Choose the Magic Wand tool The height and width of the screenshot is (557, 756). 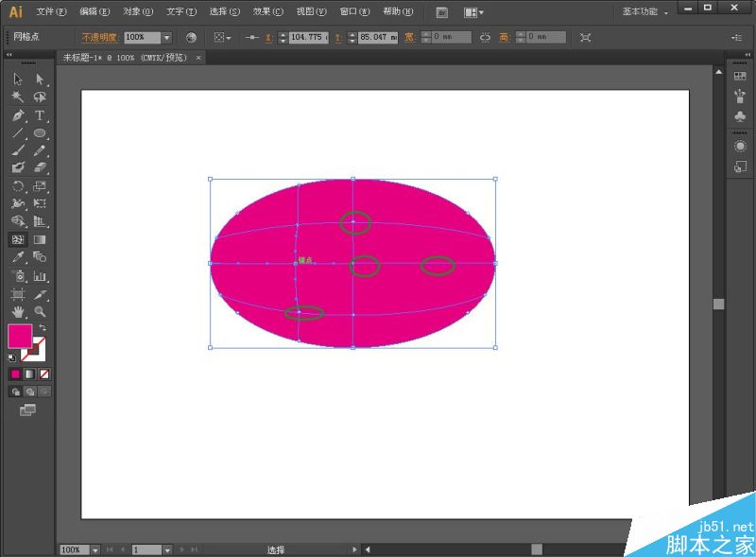18,97
